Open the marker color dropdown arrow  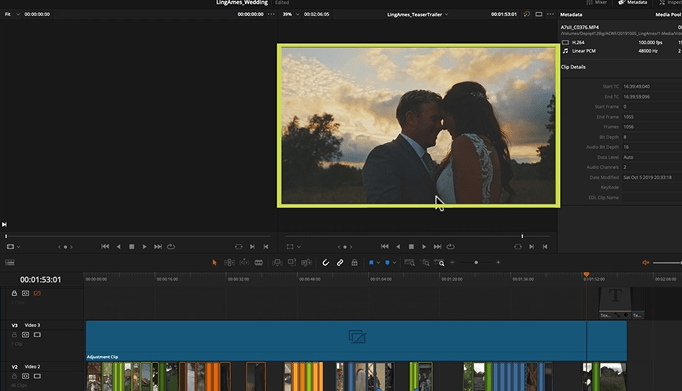click(394, 263)
